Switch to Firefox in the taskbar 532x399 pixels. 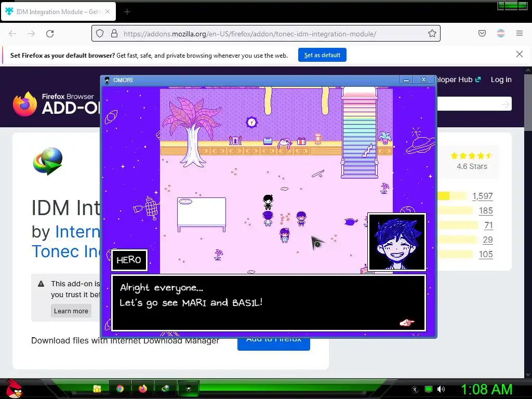[x=143, y=389]
